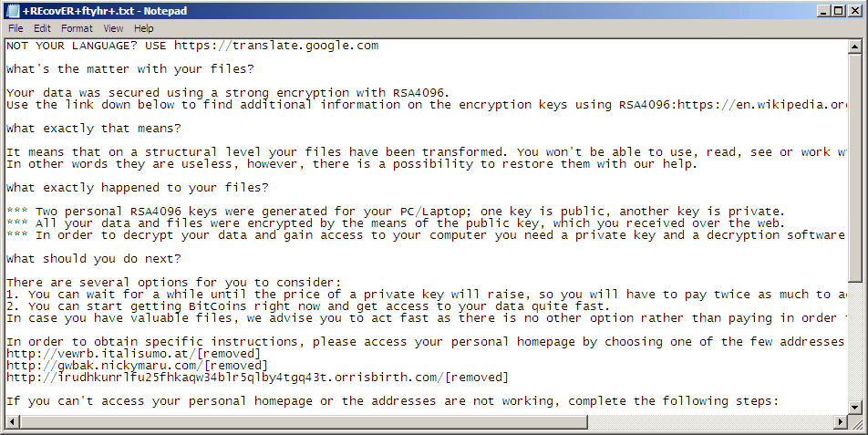
Task: Open the File menu
Action: 15,28
